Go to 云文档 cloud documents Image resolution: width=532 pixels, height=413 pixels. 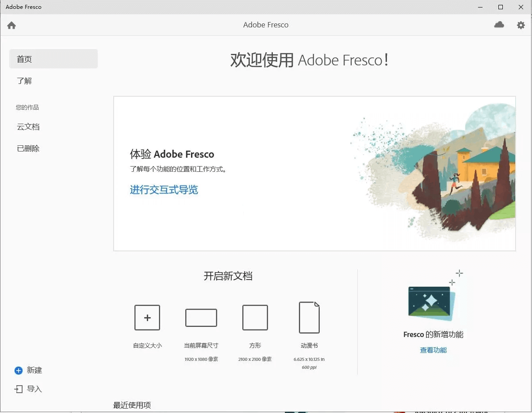28,127
